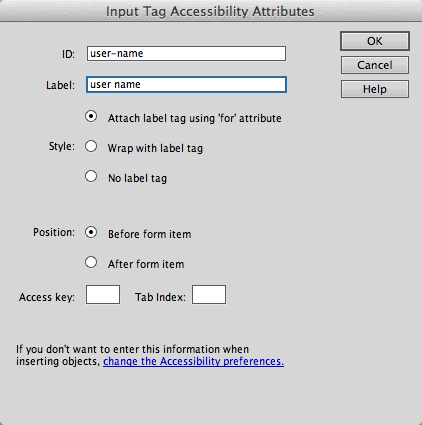Click the 'ID:' field label text
The image size is (422, 425).
[68, 54]
